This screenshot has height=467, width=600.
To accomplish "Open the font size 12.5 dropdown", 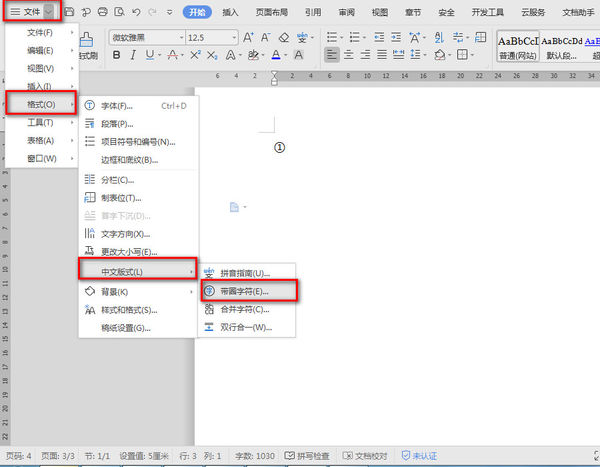I will pos(234,38).
